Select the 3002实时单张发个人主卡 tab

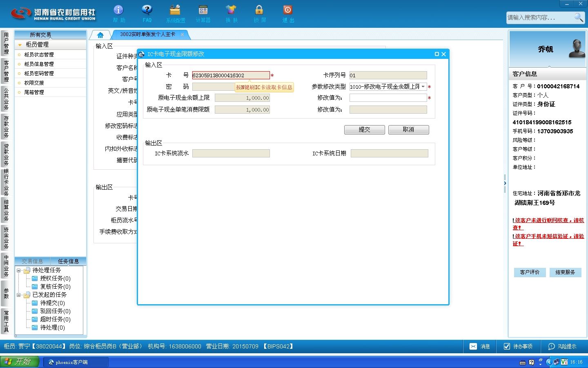click(147, 34)
